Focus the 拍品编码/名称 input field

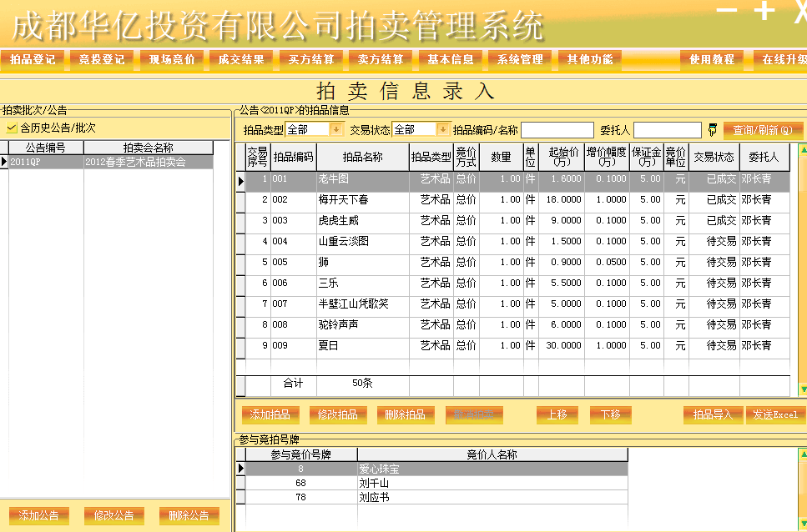tap(557, 130)
